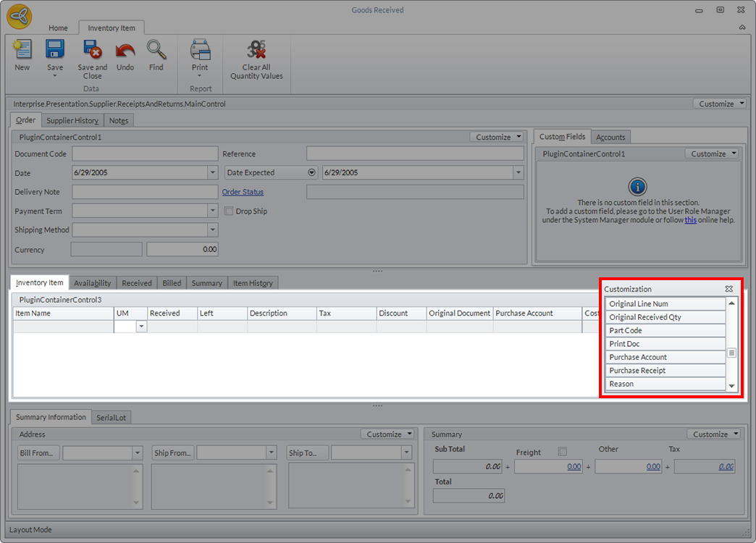Close the Customization panel

728,289
